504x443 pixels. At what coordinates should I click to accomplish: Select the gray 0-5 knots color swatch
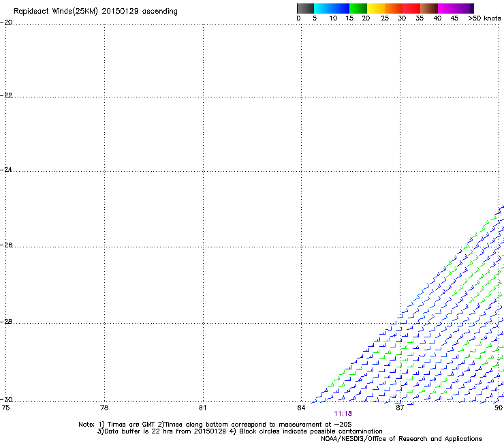pos(305,8)
